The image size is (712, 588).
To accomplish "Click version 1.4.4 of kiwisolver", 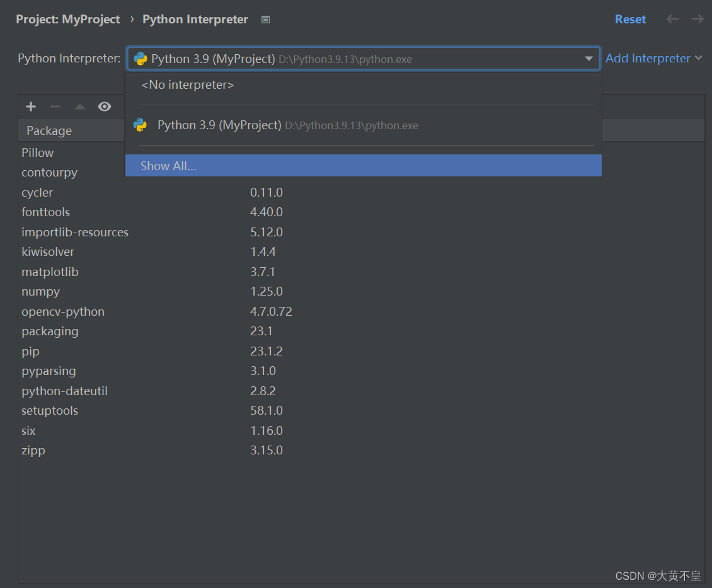I will coord(263,252).
